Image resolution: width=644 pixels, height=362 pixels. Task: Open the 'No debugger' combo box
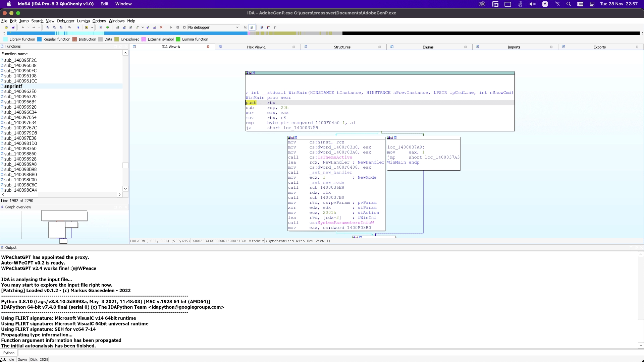pos(213,27)
